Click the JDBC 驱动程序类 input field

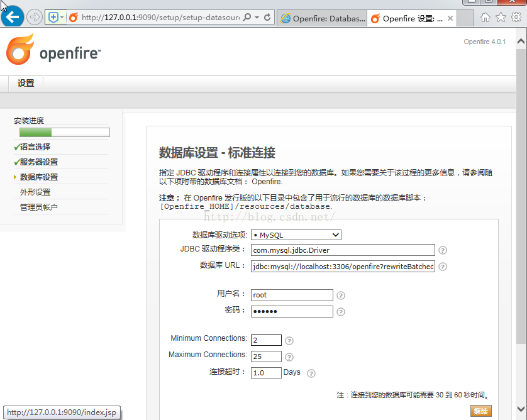[x=343, y=250]
